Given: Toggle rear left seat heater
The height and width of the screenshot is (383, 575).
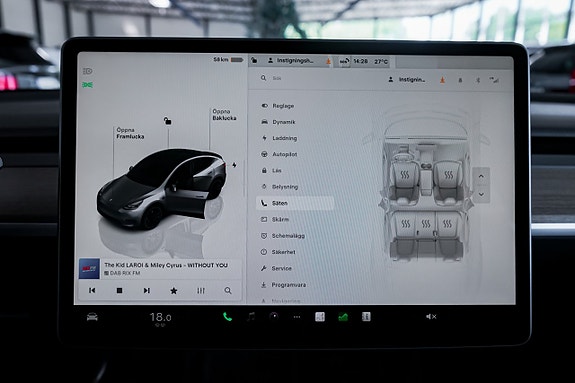Looking at the screenshot, I should click(x=406, y=223).
